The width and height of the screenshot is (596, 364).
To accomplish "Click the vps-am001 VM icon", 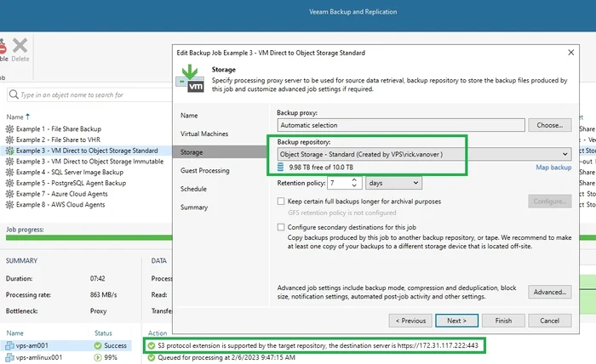I will [x=9, y=346].
